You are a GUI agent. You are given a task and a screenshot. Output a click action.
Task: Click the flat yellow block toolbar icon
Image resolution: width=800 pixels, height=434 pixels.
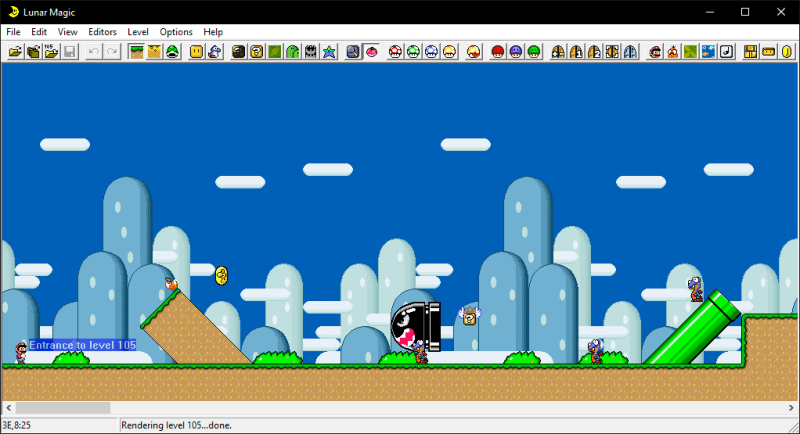pos(769,52)
